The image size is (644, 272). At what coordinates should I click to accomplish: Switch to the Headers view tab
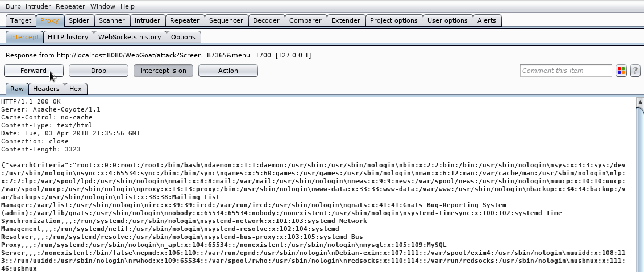pos(46,89)
